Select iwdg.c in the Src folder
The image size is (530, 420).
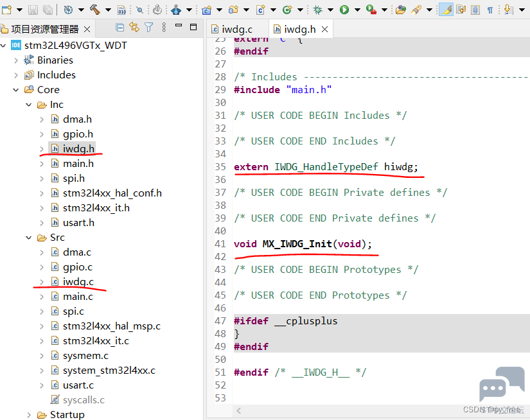coord(78,282)
